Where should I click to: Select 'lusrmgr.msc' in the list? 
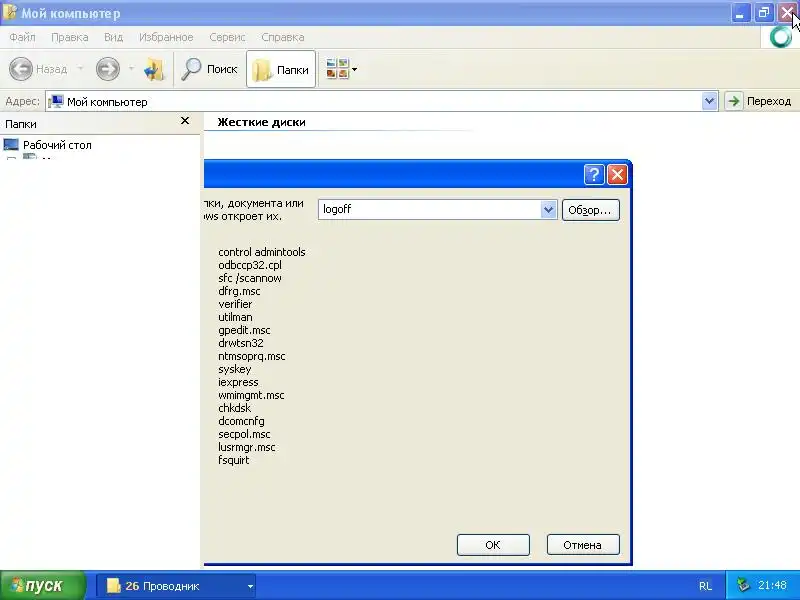[x=246, y=447]
